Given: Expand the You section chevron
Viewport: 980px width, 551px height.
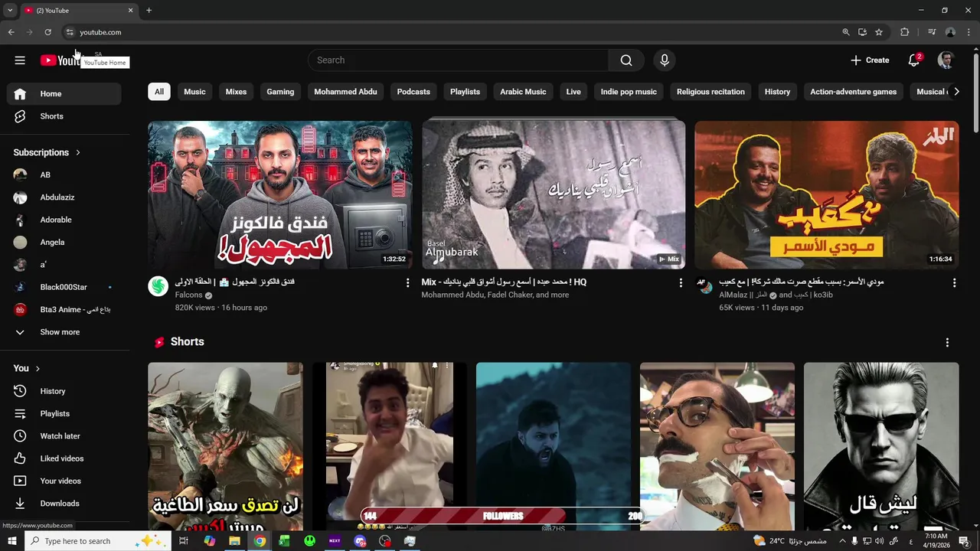Looking at the screenshot, I should [x=37, y=369].
